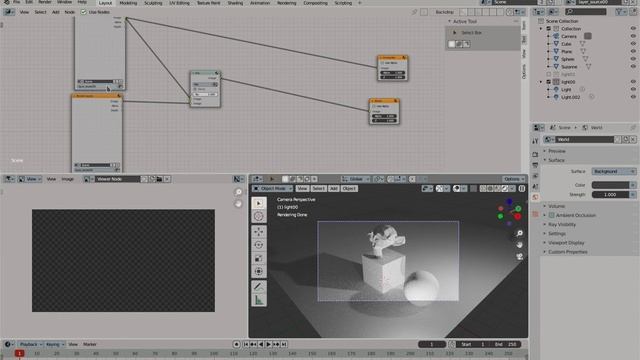Play the animation forward

269,344
